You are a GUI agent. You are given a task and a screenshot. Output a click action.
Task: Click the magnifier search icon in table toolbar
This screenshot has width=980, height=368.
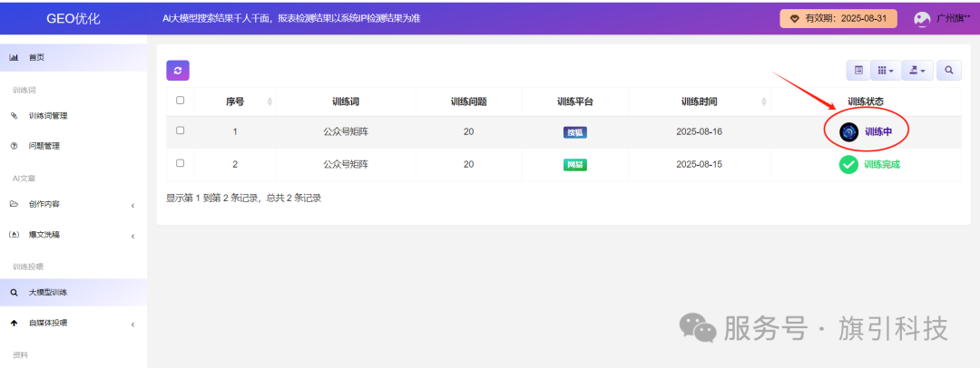(949, 70)
